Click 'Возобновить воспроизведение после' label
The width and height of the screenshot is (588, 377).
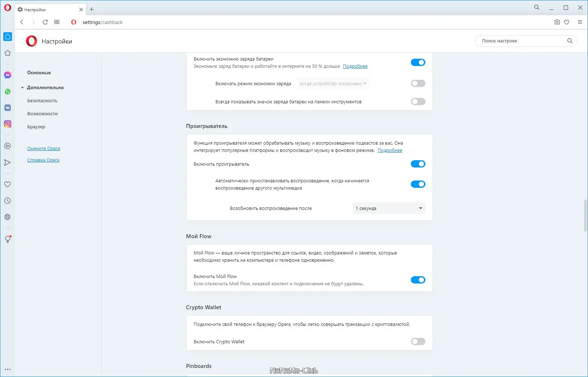(x=271, y=208)
